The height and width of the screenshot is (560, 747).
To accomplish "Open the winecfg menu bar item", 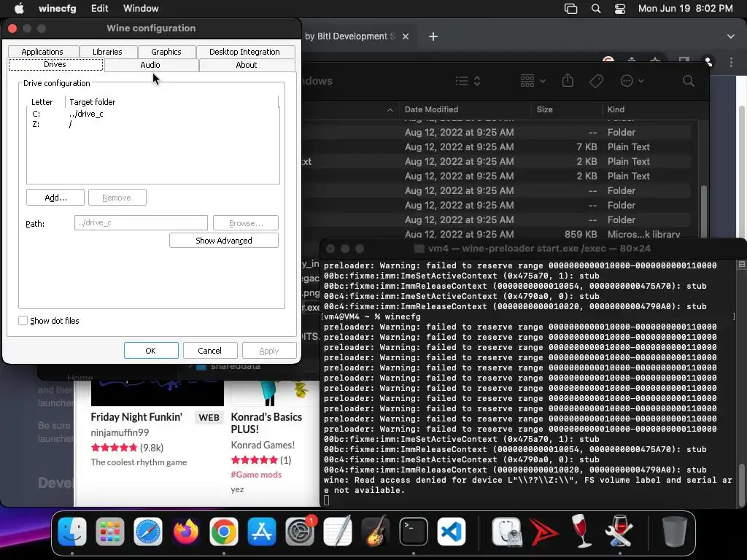I will point(57,8).
